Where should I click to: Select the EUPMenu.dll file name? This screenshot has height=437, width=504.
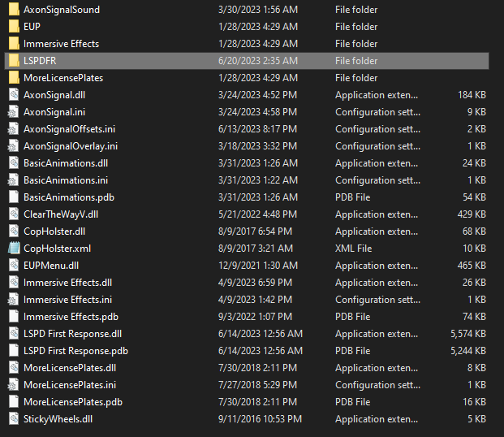[x=51, y=266]
